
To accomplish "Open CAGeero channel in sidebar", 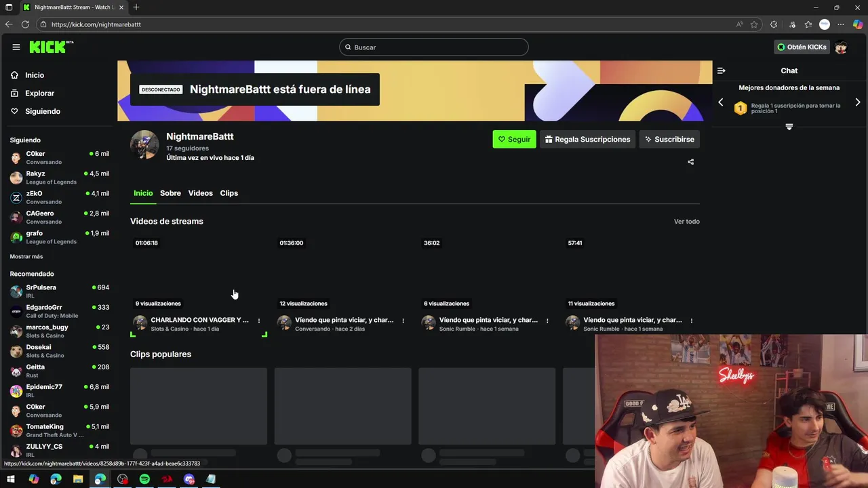I will 60,217.
